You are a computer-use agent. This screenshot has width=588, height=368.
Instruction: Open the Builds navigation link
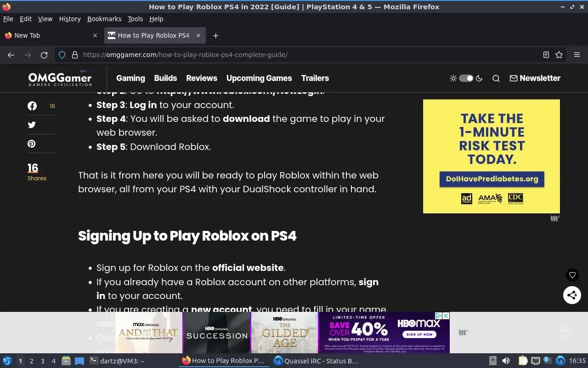click(165, 78)
